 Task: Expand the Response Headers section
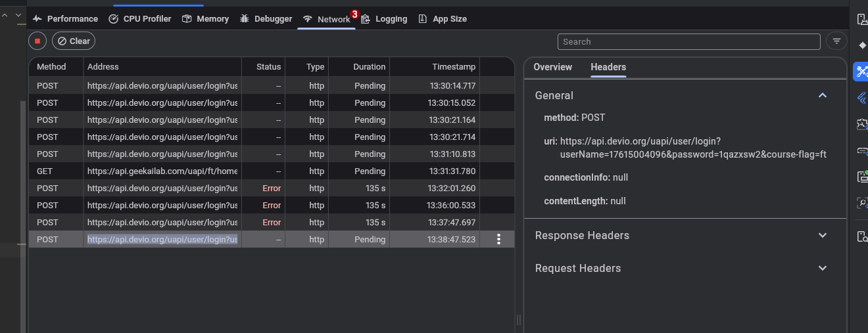tap(822, 235)
